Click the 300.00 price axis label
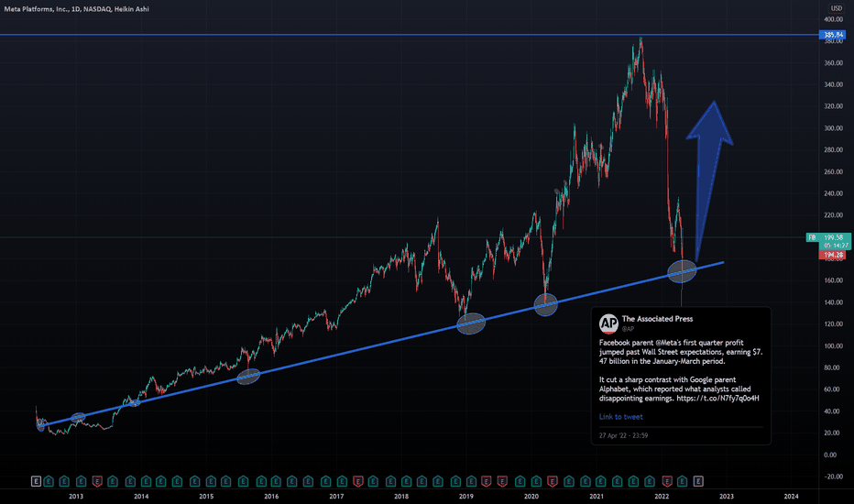The width and height of the screenshot is (854, 504). tap(833, 128)
